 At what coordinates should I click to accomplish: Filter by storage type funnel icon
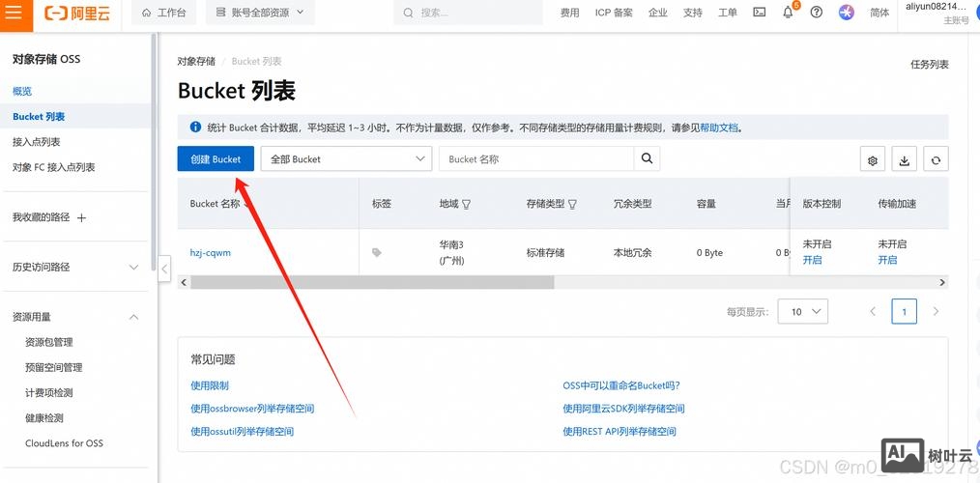[x=572, y=204]
